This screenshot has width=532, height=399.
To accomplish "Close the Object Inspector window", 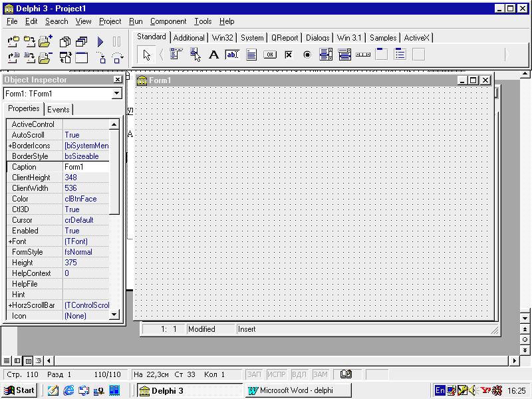I will click(x=118, y=79).
